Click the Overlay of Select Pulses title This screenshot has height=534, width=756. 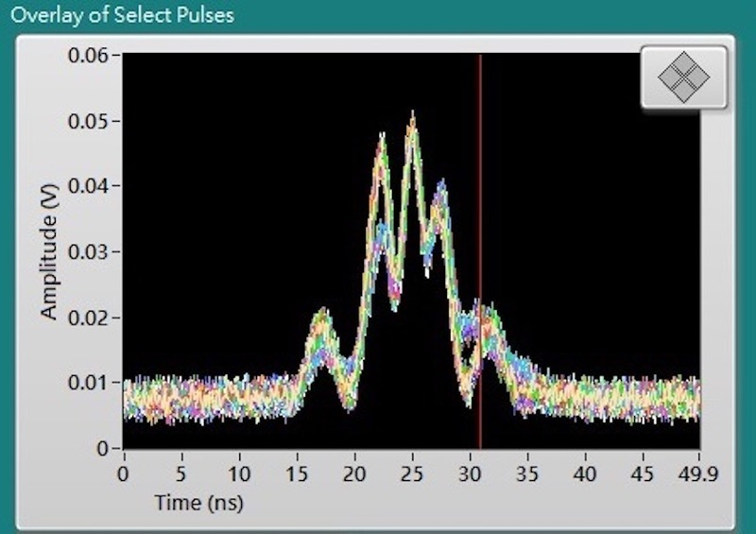tap(123, 15)
